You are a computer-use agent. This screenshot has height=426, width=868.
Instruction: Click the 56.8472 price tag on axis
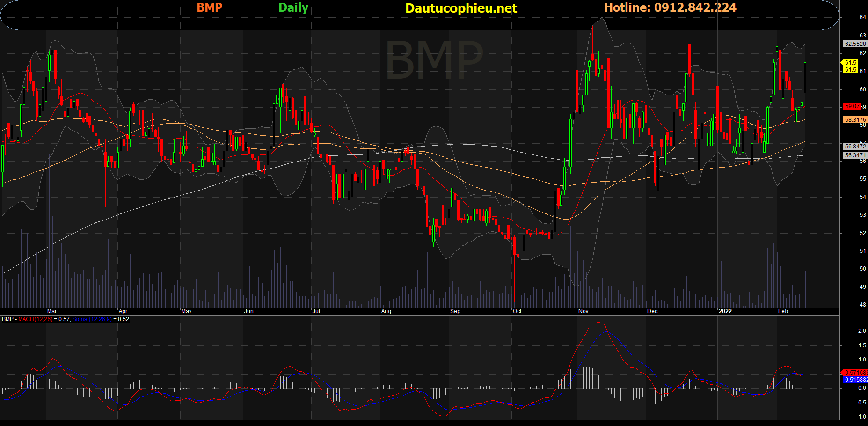(x=855, y=147)
